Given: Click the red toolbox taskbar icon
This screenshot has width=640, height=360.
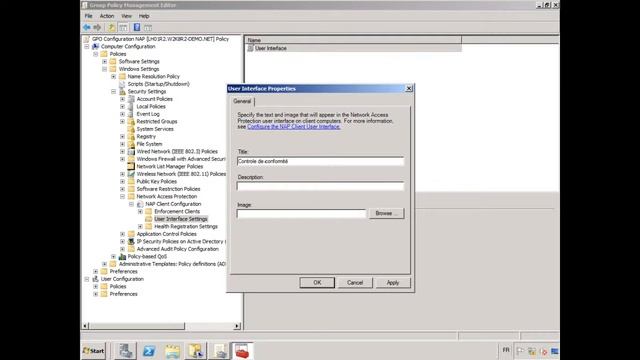Looking at the screenshot, I should click(x=242, y=351).
